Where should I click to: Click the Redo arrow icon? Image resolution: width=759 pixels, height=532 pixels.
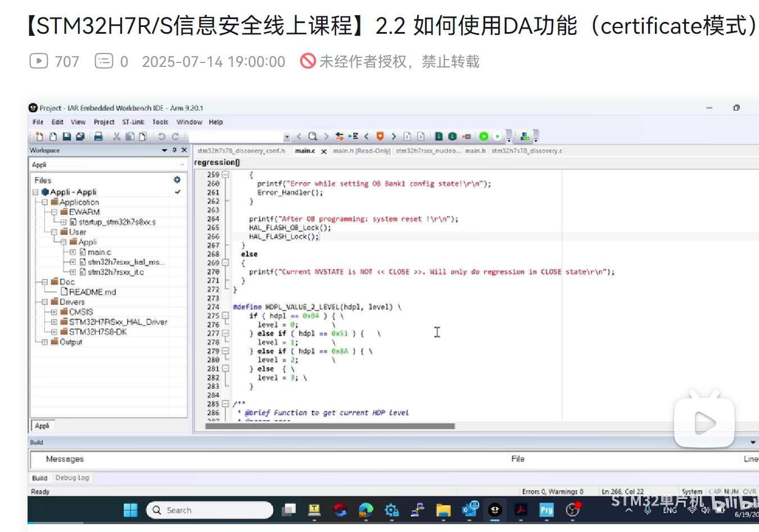click(175, 136)
